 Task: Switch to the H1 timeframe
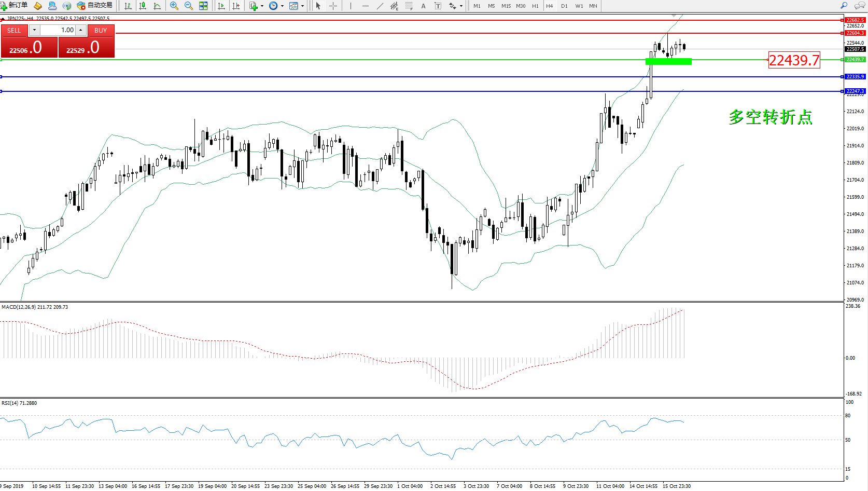coord(535,6)
